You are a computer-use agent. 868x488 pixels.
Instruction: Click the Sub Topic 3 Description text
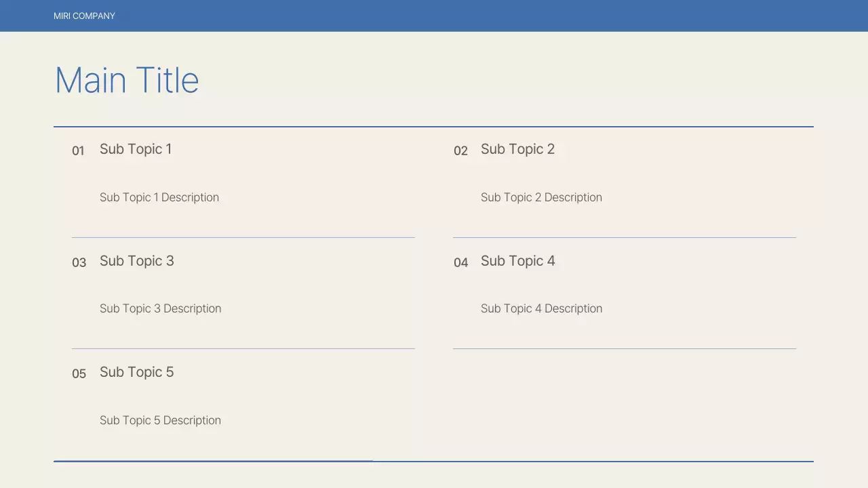pyautogui.click(x=160, y=308)
